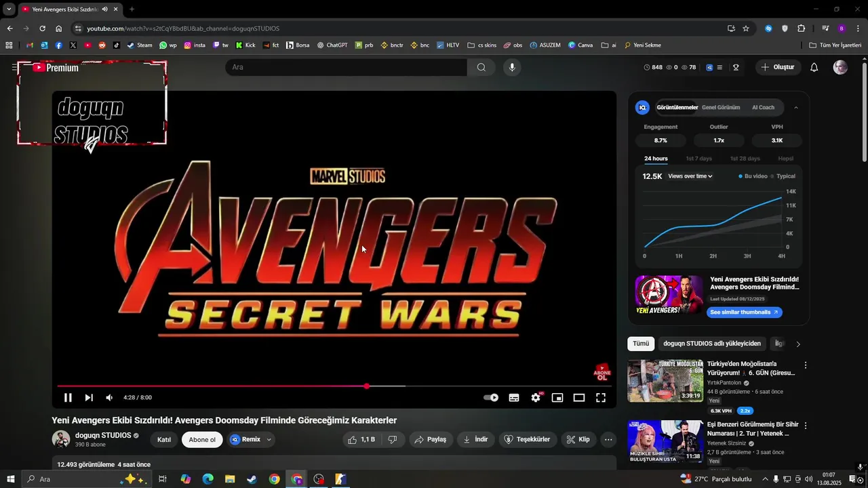Viewport: 868px width, 488px height.
Task: Open Windows Start menu
Action: point(10,479)
